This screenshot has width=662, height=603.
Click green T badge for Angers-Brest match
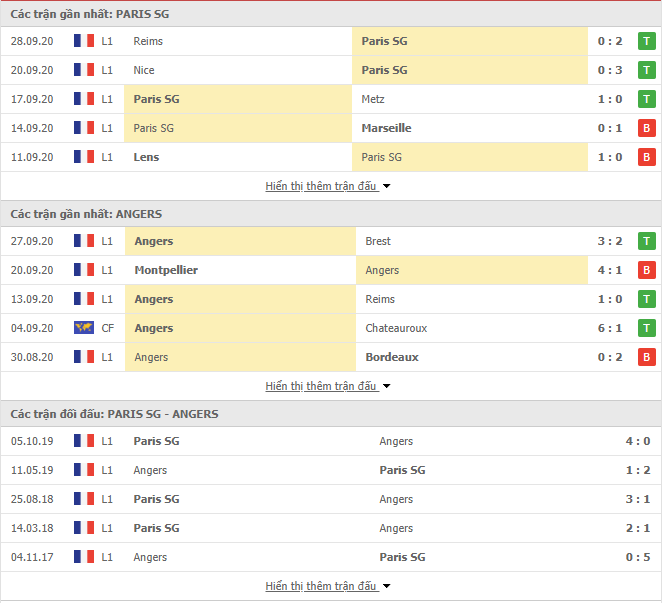(646, 241)
